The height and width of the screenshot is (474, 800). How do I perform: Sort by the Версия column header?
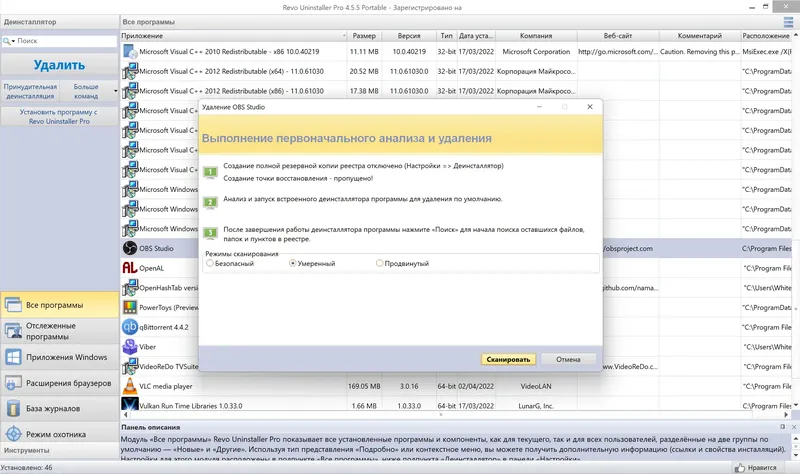pos(409,36)
